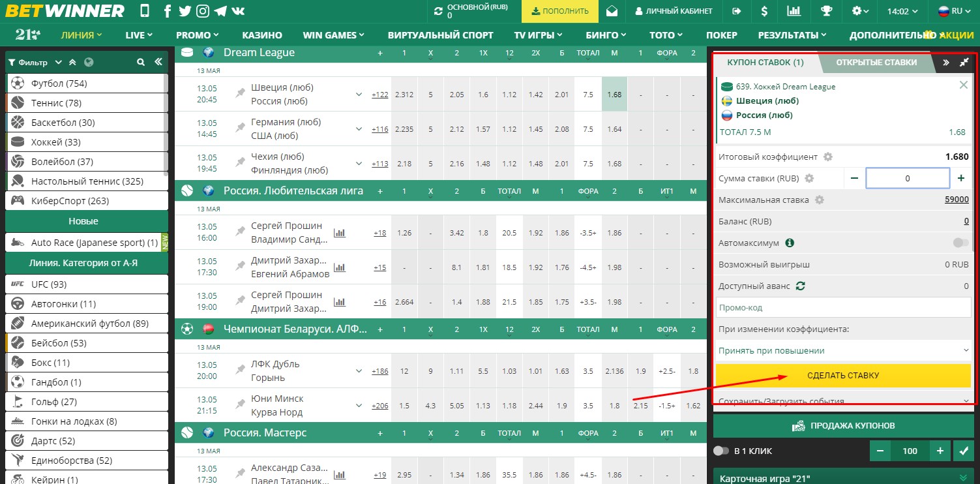Viewport: 980px width, 484px height.
Task: Remove the Швеция–Россия bet from coupon
Action: point(963,85)
